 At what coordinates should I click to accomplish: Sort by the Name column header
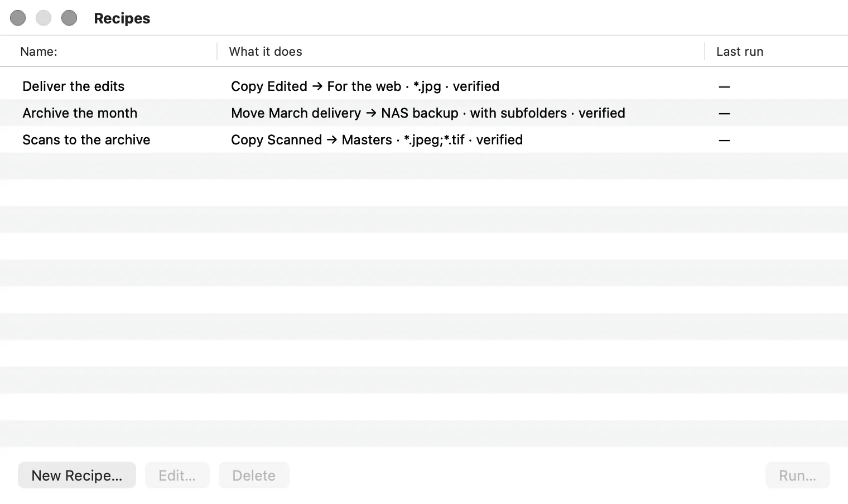click(108, 51)
